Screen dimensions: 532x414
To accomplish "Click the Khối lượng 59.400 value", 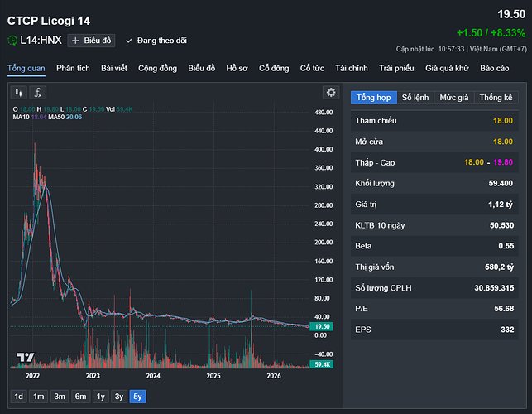I will (x=501, y=183).
